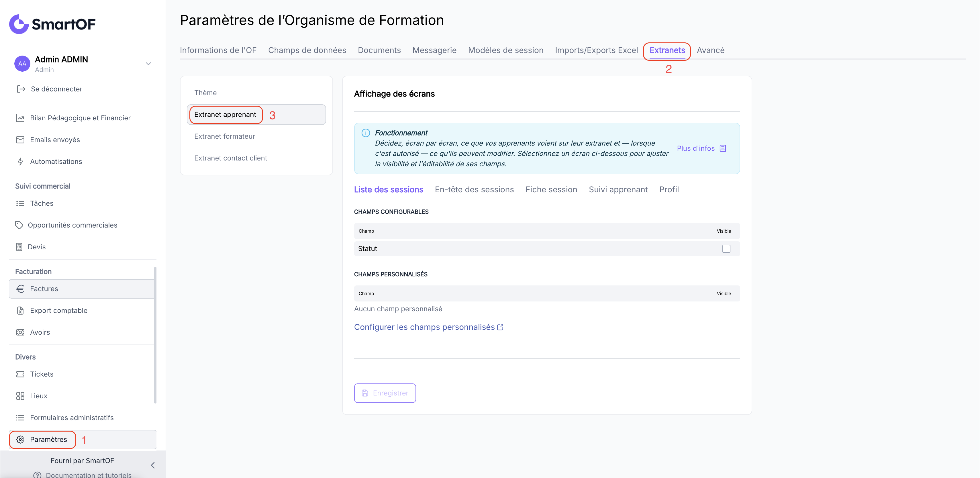The image size is (980, 478).
Task: Open the Fiche session sub-tab
Action: 551,189
